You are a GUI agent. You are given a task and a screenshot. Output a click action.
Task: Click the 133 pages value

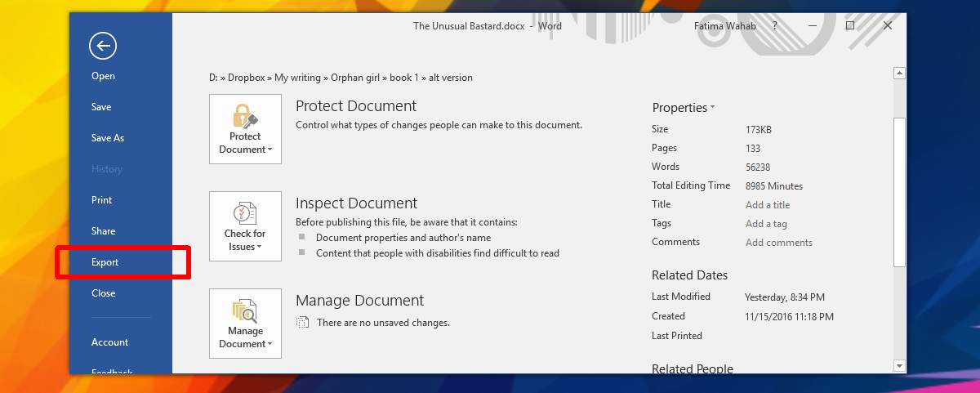coord(752,149)
